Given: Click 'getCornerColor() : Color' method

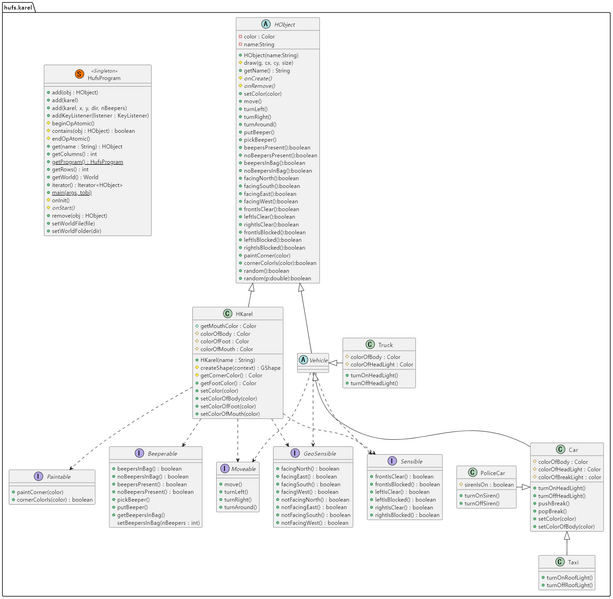Looking at the screenshot, I should point(231,375).
